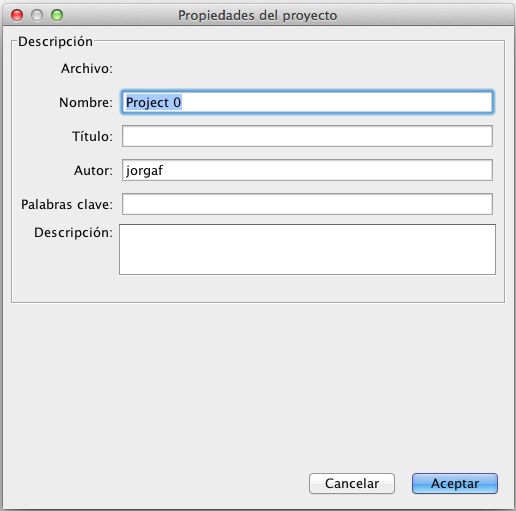This screenshot has height=511, width=516.
Task: Click the Nombre label
Action: click(x=86, y=102)
